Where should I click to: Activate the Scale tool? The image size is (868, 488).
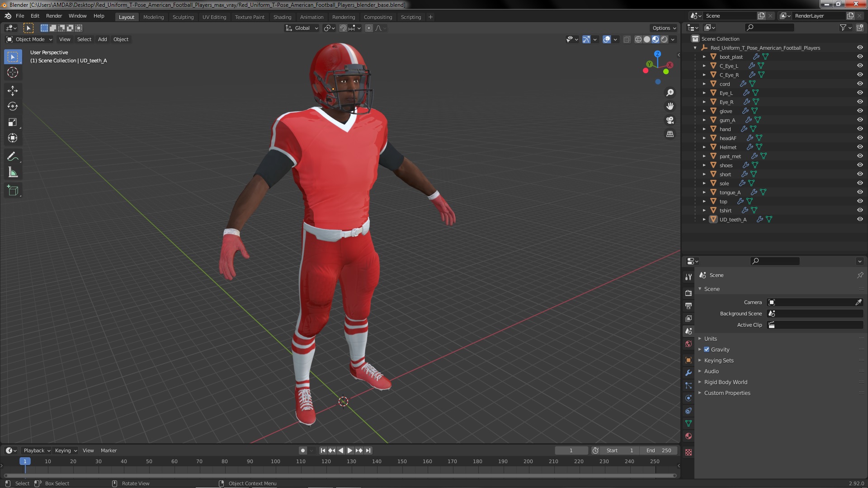point(13,122)
